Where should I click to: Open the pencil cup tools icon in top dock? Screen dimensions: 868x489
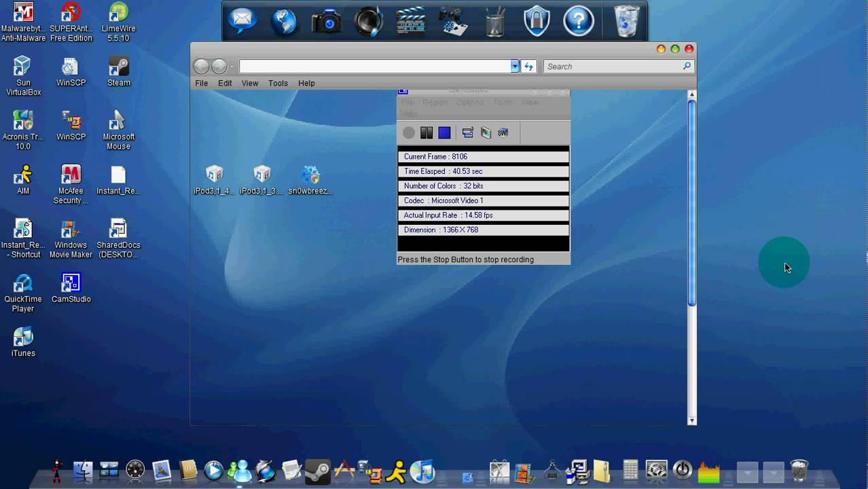point(495,21)
